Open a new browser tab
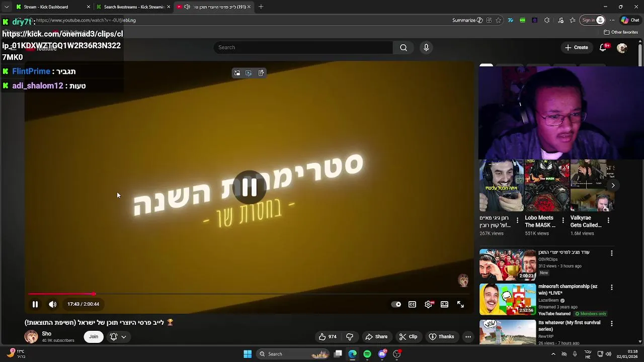644x362 pixels. pyautogui.click(x=261, y=7)
